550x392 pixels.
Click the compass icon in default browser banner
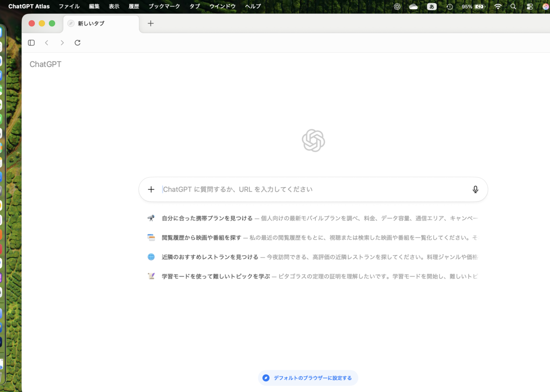point(266,378)
